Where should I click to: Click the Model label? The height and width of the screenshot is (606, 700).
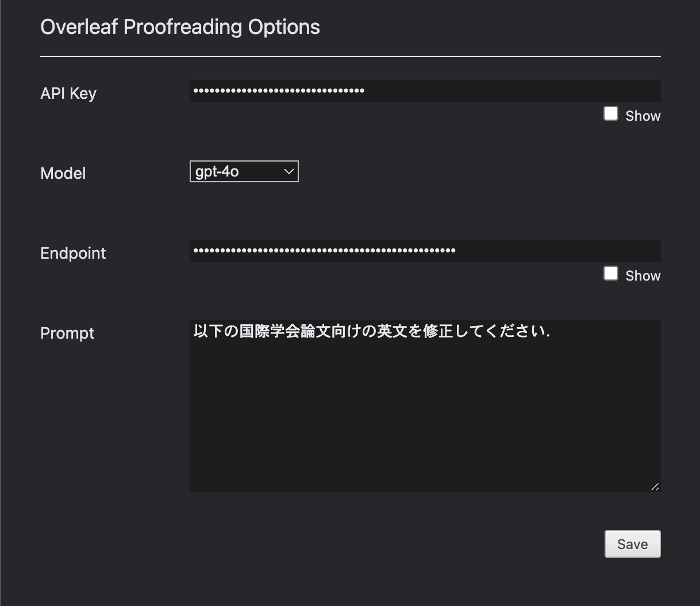tap(63, 173)
